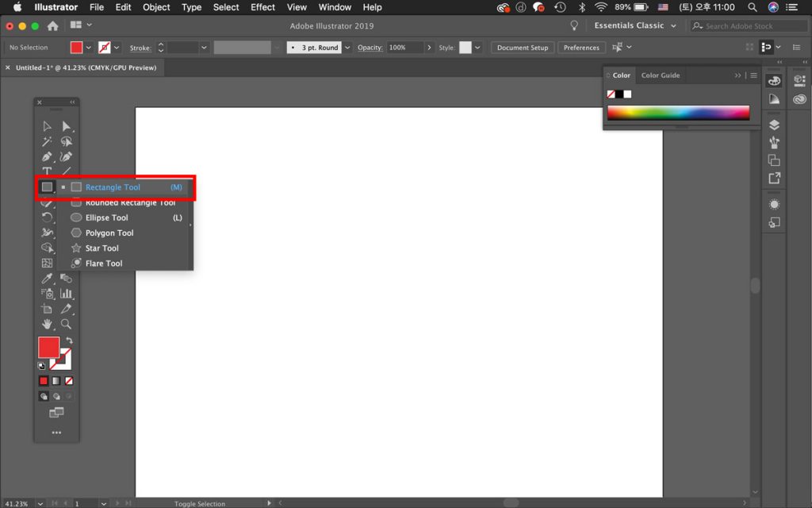The height and width of the screenshot is (508, 812).
Task: Open the Color panel options menu
Action: pyautogui.click(x=754, y=75)
